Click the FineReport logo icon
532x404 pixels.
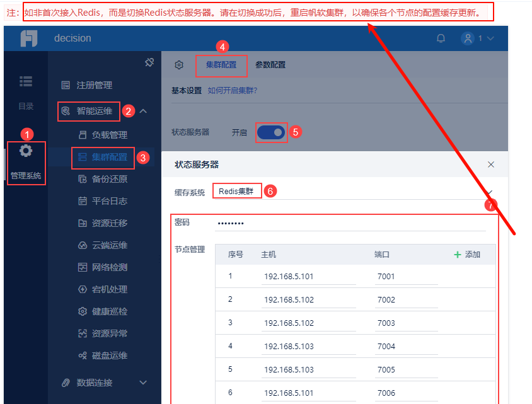[x=29, y=38]
